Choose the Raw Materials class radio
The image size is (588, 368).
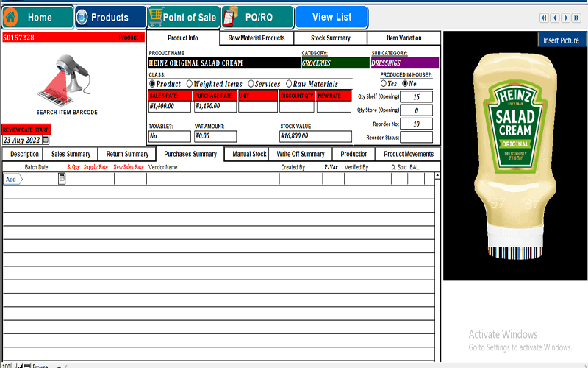click(x=289, y=84)
